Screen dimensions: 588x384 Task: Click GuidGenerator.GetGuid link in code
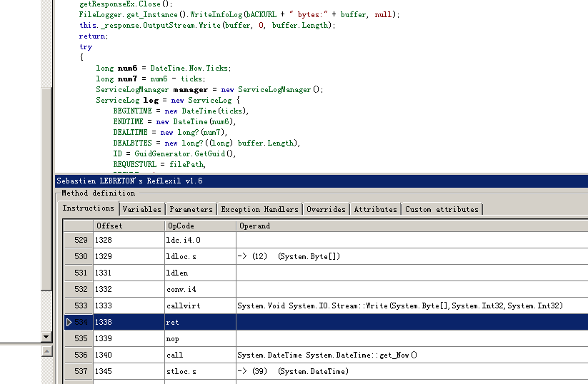(x=179, y=153)
